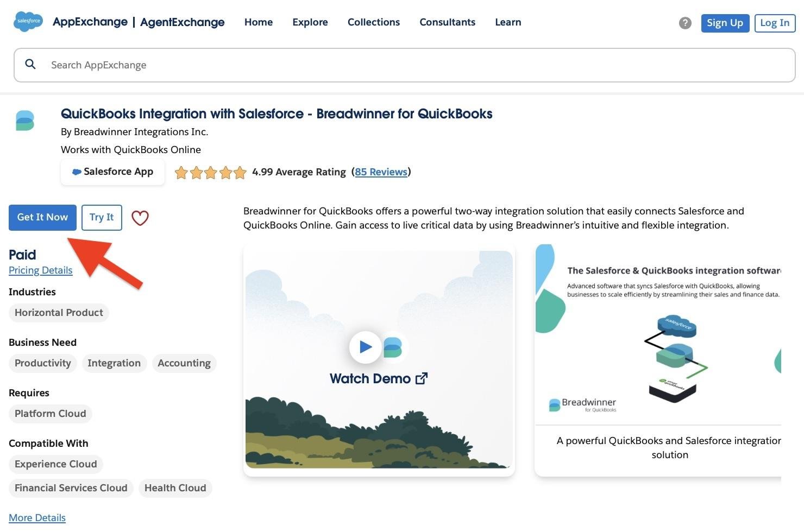Open the 85 Reviews link

click(381, 172)
